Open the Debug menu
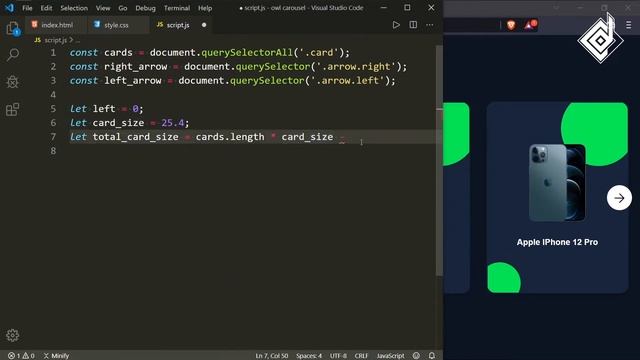The image size is (640, 360). coord(145,8)
